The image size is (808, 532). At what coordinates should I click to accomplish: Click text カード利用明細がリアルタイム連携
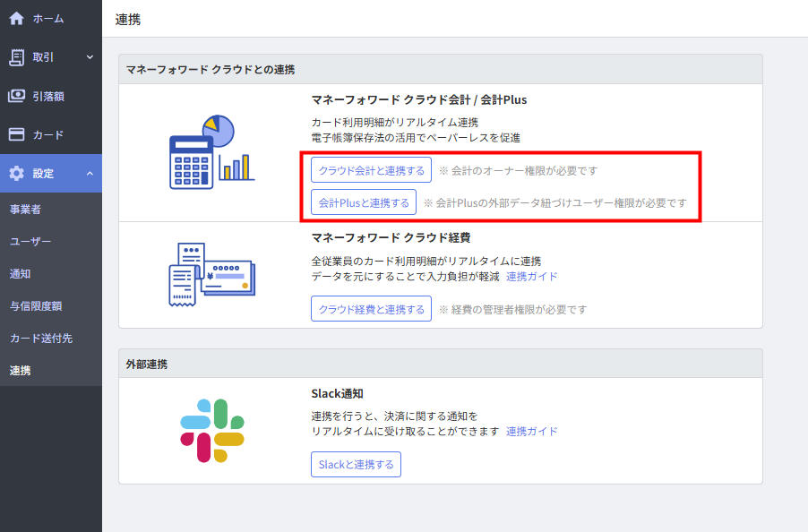[395, 123]
